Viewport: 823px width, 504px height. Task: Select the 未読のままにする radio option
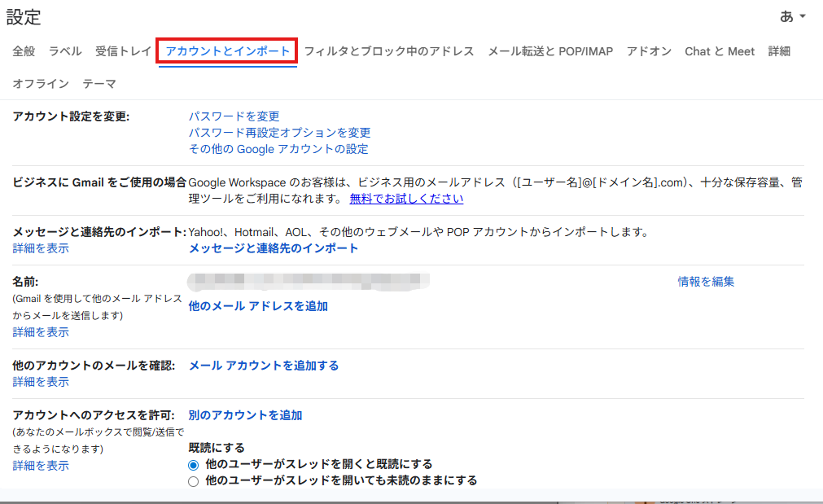coord(193,480)
